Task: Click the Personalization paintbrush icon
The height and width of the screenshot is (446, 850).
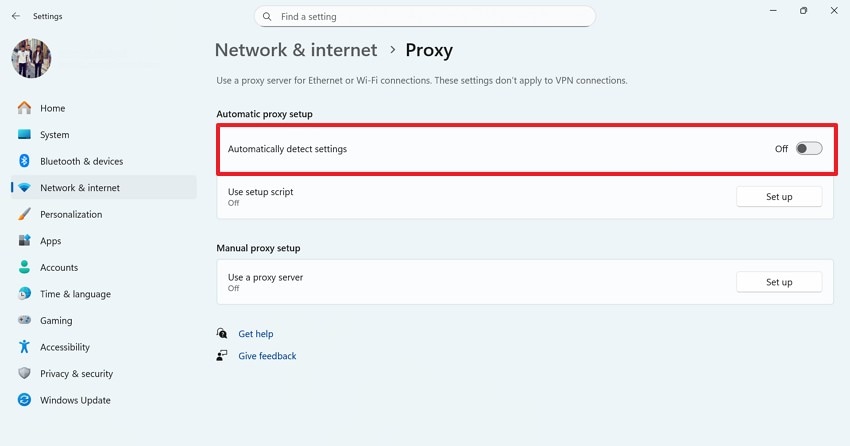Action: tap(24, 214)
